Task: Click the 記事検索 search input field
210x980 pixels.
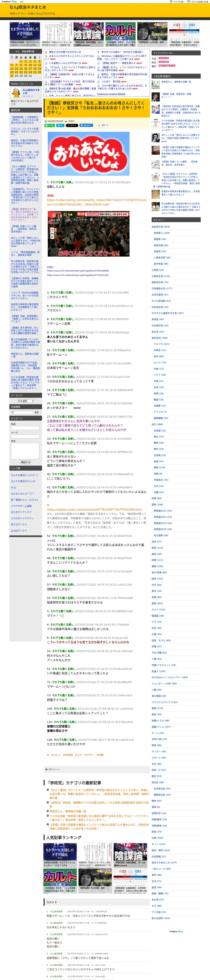Action: click(x=22, y=412)
